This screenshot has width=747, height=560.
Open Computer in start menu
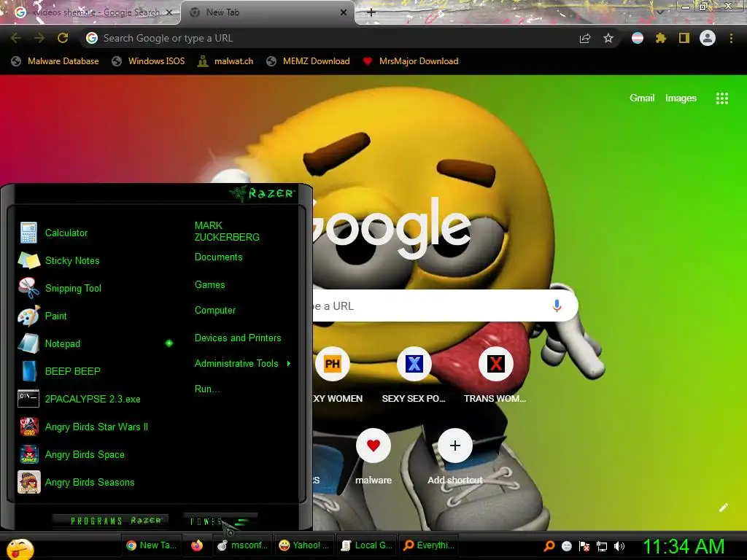[215, 311]
